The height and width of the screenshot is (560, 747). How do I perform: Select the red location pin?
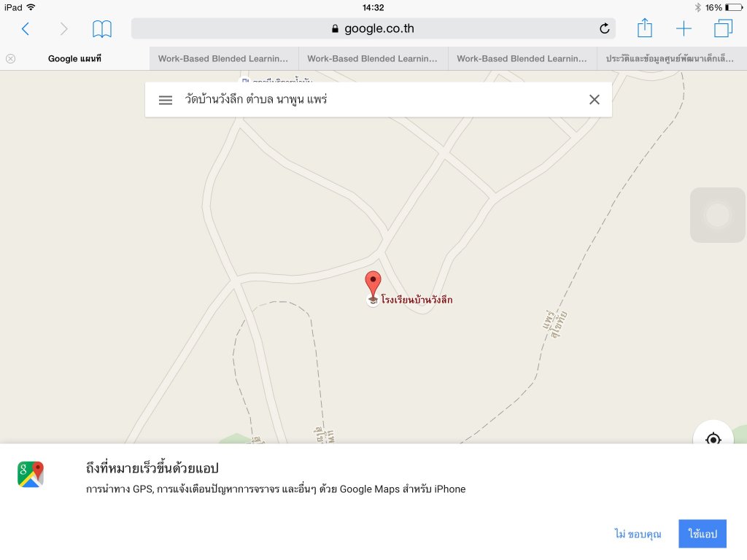373,284
